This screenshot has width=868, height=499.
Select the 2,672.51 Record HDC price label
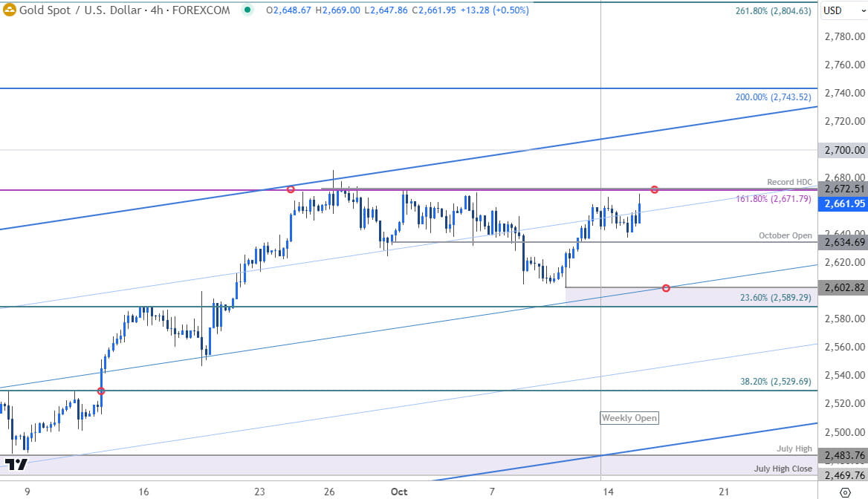tap(843, 189)
